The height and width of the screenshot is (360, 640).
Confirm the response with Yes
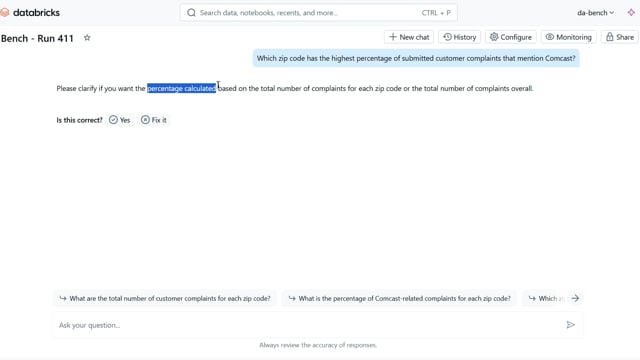coord(120,120)
